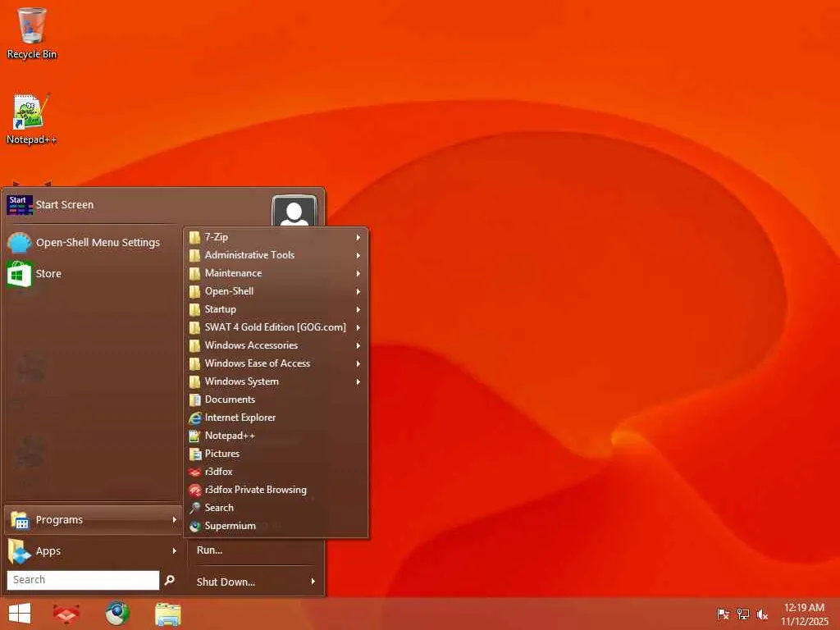840x630 pixels.
Task: Open Action Center flag tray icon
Action: point(723,614)
